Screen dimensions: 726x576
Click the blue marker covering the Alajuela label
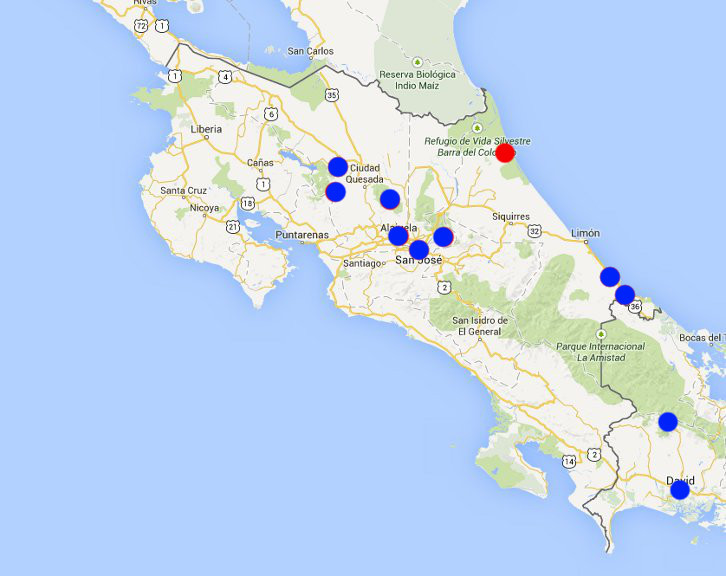398,235
